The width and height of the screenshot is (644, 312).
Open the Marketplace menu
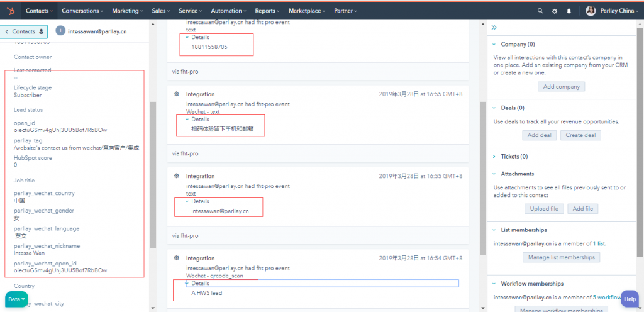(x=307, y=11)
